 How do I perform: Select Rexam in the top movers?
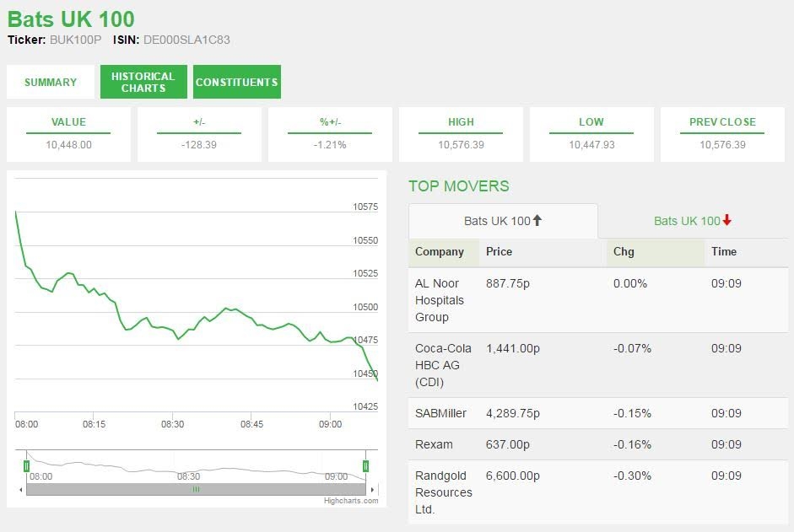click(x=434, y=444)
